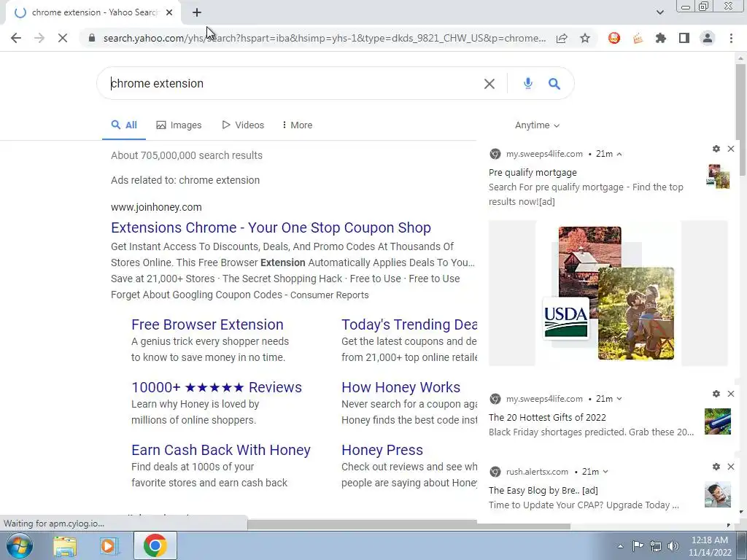The image size is (747, 560).
Task: Share this page icon in address bar
Action: pos(562,38)
